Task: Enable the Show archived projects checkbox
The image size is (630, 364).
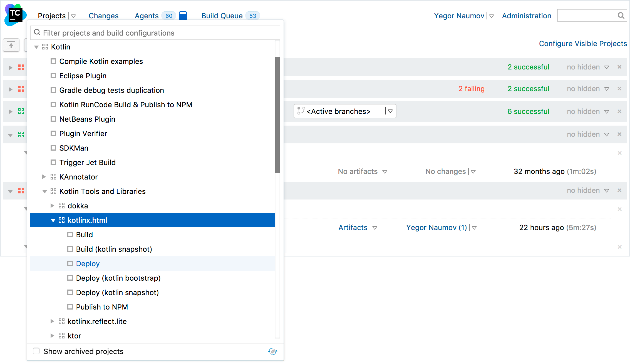Action: (36, 351)
